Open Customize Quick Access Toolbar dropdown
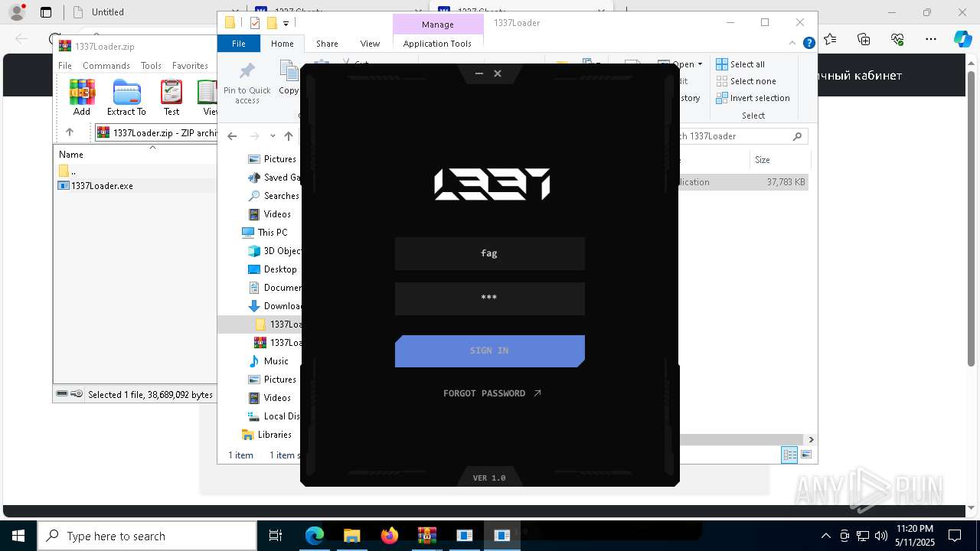The width and height of the screenshot is (980, 551). tap(286, 23)
